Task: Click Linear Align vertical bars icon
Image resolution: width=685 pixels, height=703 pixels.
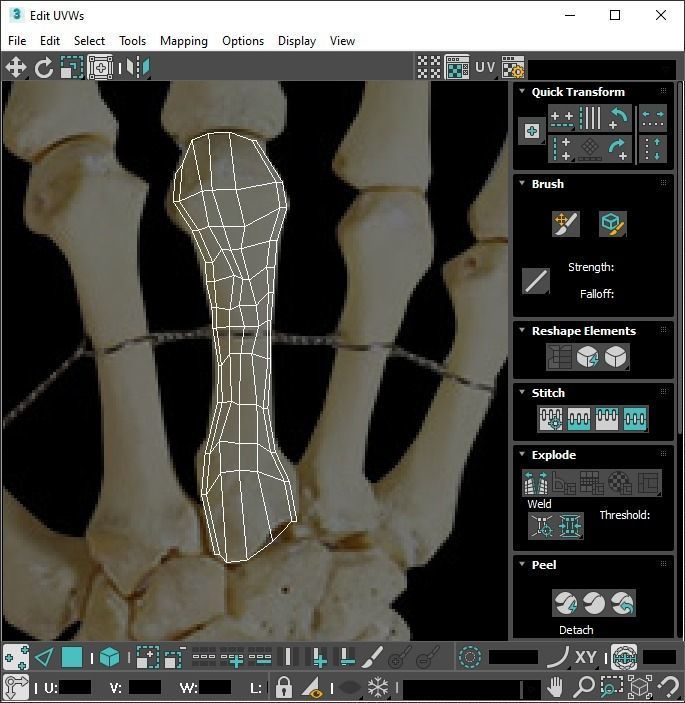Action: [590, 118]
